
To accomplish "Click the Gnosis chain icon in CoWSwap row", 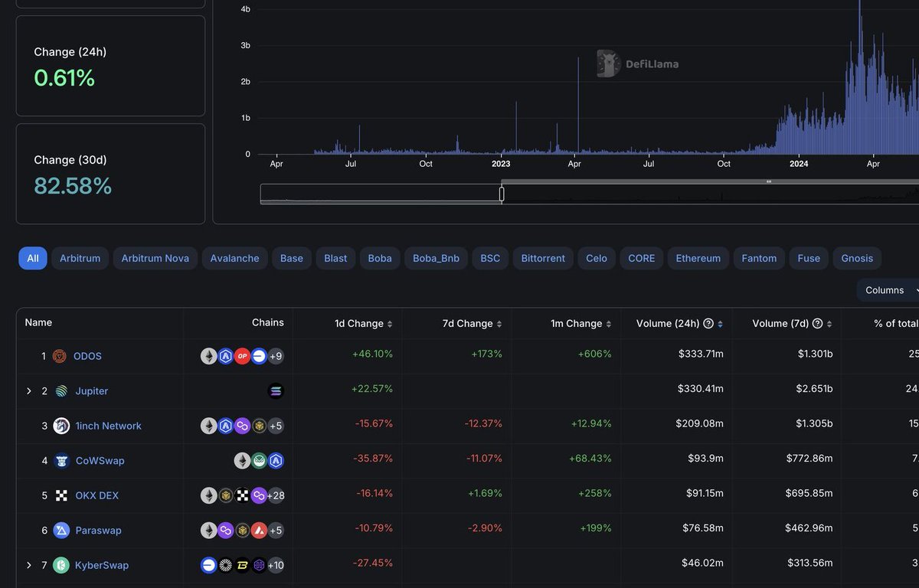I will 259,461.
